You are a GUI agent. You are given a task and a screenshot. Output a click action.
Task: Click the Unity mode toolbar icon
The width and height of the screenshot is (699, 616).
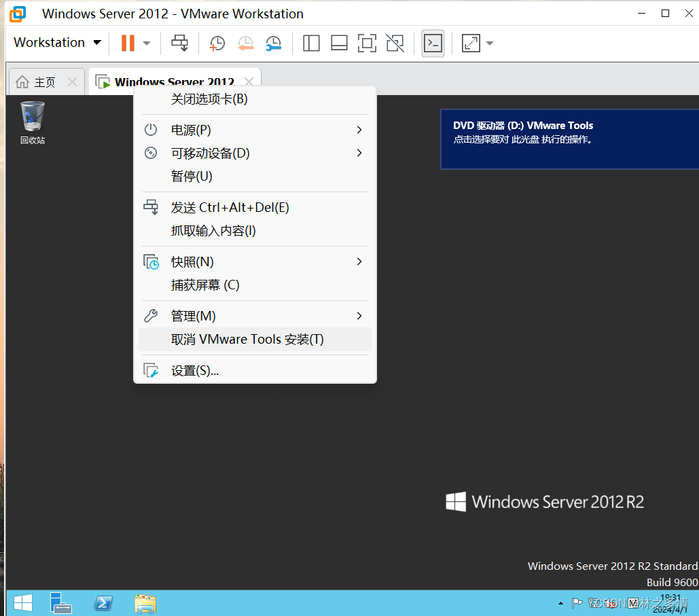click(395, 43)
